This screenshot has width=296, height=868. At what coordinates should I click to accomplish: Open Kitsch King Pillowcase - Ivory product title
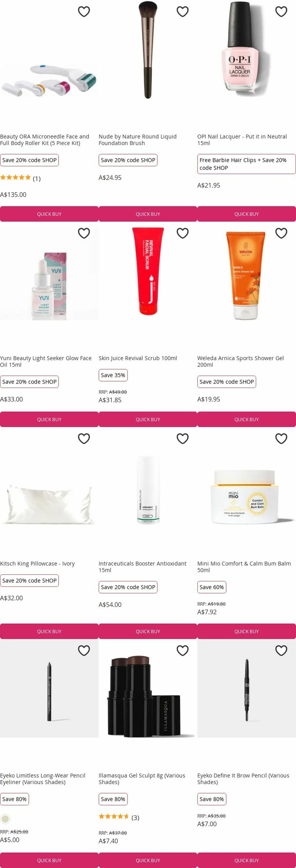click(x=37, y=563)
